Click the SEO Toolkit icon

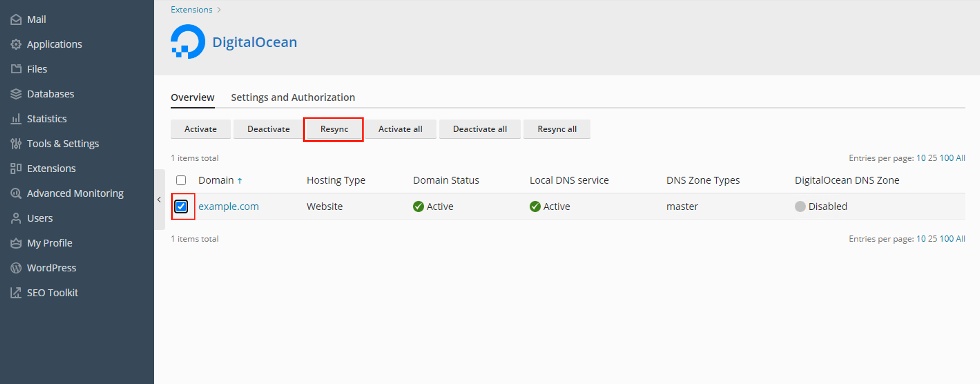(16, 293)
